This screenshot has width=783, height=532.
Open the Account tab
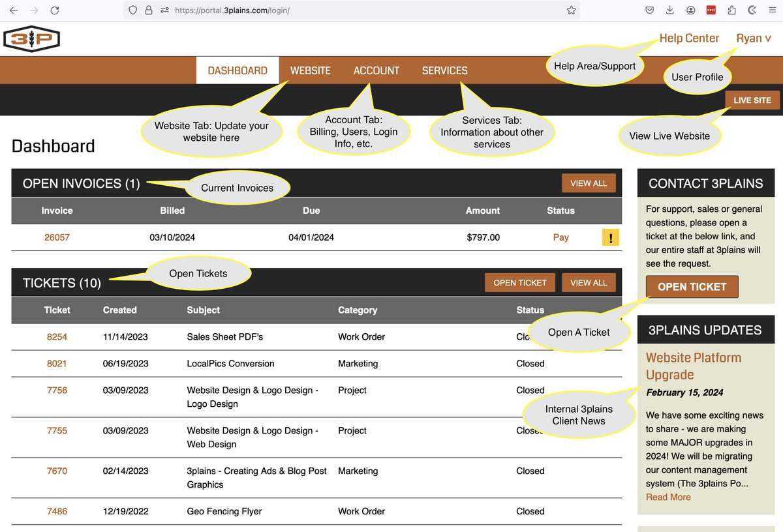point(376,70)
